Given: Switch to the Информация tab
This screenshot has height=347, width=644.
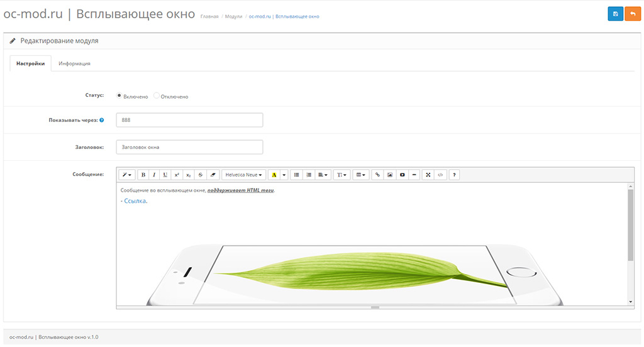Looking at the screenshot, I should click(74, 63).
